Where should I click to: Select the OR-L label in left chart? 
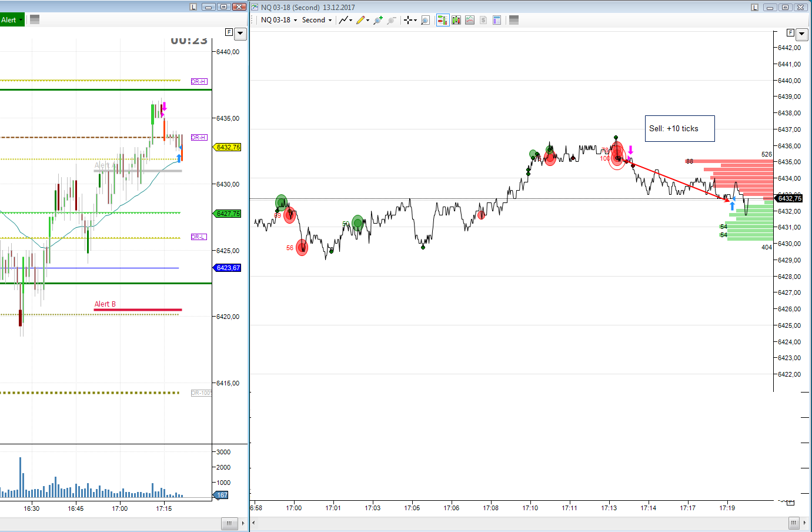click(199, 237)
